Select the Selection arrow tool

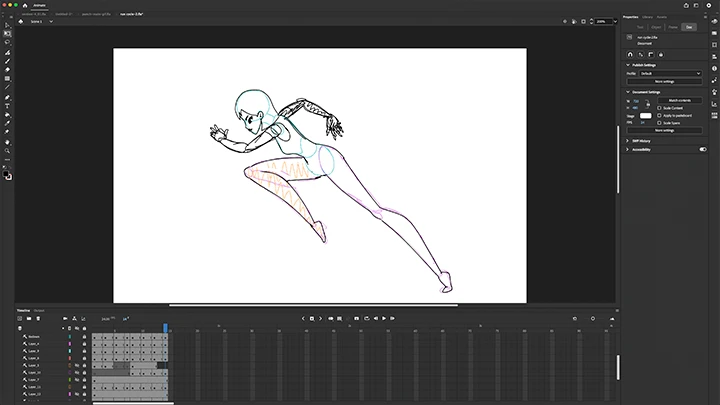click(x=7, y=25)
